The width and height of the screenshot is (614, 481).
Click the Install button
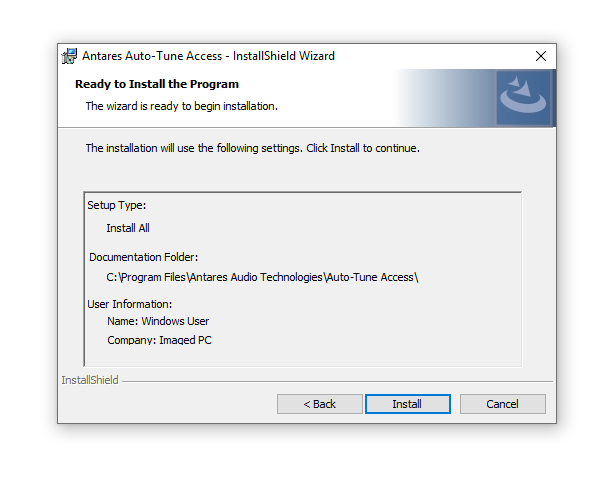(407, 404)
